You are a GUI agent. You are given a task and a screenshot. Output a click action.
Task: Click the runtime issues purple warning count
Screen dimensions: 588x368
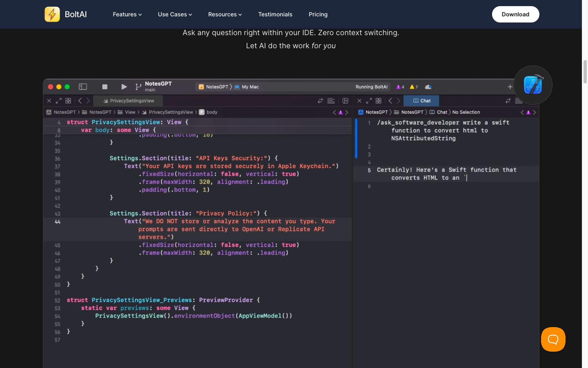click(400, 87)
